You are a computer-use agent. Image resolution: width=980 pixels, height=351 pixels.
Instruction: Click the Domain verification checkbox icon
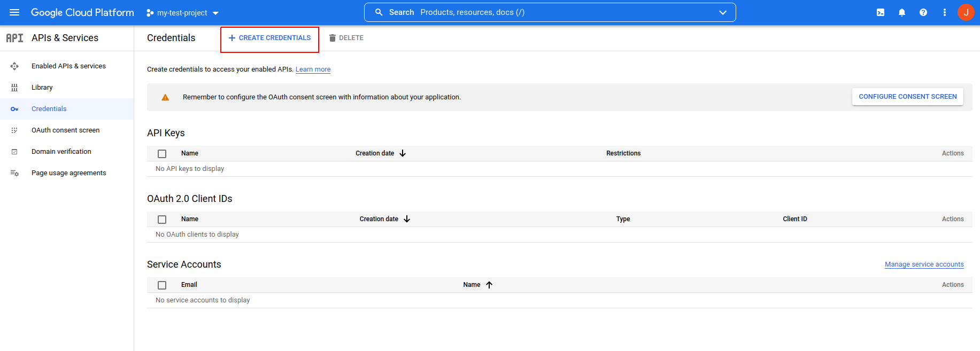pyautogui.click(x=14, y=152)
